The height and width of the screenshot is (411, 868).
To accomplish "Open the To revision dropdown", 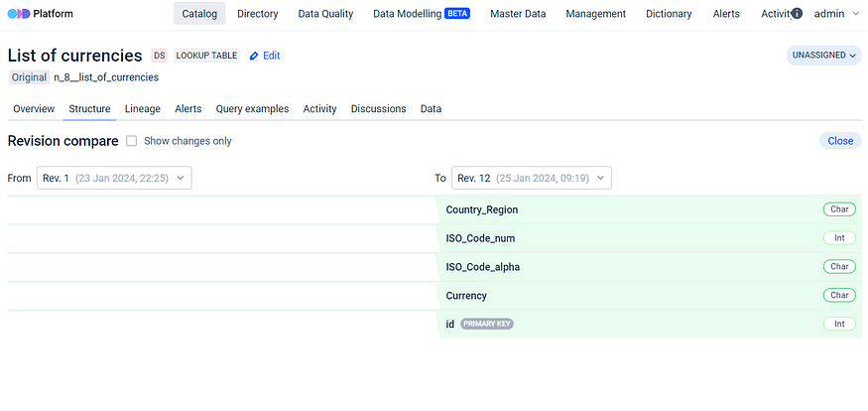I will click(531, 178).
